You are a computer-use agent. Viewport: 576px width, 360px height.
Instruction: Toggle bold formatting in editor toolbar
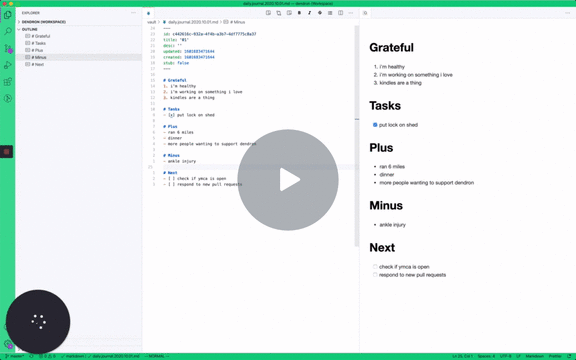[299, 13]
